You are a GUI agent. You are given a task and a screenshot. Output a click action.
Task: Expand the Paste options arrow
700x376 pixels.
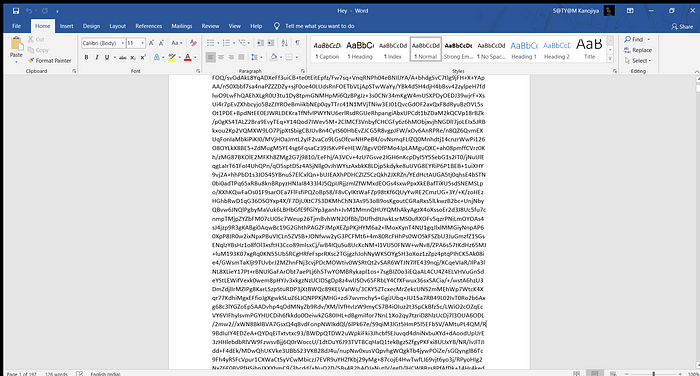click(16, 62)
